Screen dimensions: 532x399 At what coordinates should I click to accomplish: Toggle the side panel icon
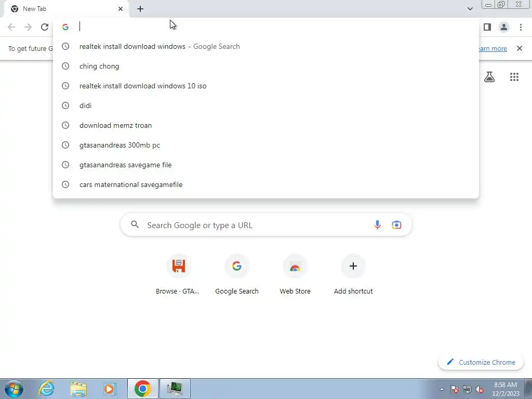pyautogui.click(x=487, y=27)
